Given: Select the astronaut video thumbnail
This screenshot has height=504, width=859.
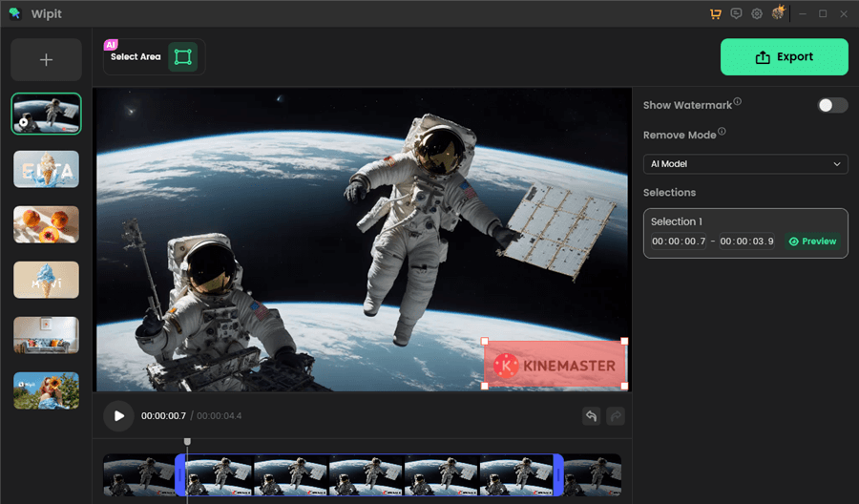Looking at the screenshot, I should [47, 114].
